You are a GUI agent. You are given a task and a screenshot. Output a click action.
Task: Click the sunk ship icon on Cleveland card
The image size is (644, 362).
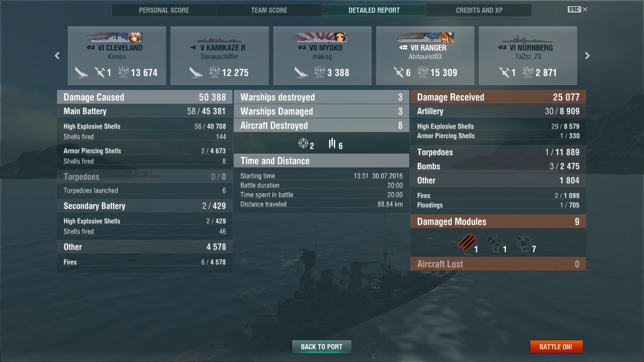[82, 72]
